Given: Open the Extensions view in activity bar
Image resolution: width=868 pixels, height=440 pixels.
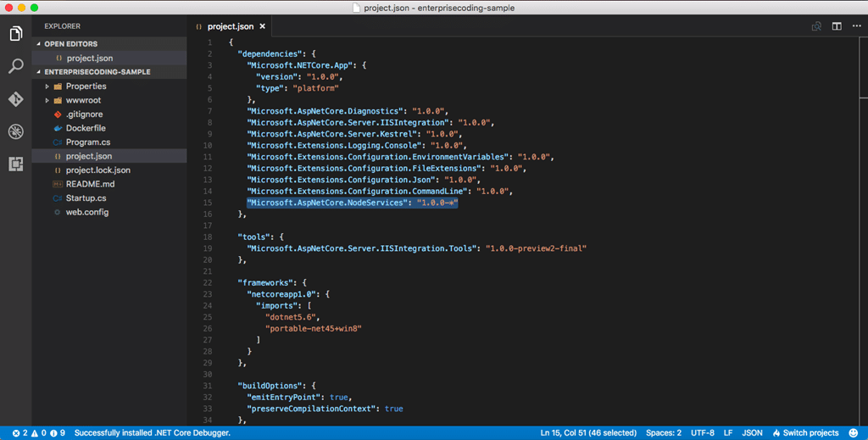Looking at the screenshot, I should click(x=15, y=164).
